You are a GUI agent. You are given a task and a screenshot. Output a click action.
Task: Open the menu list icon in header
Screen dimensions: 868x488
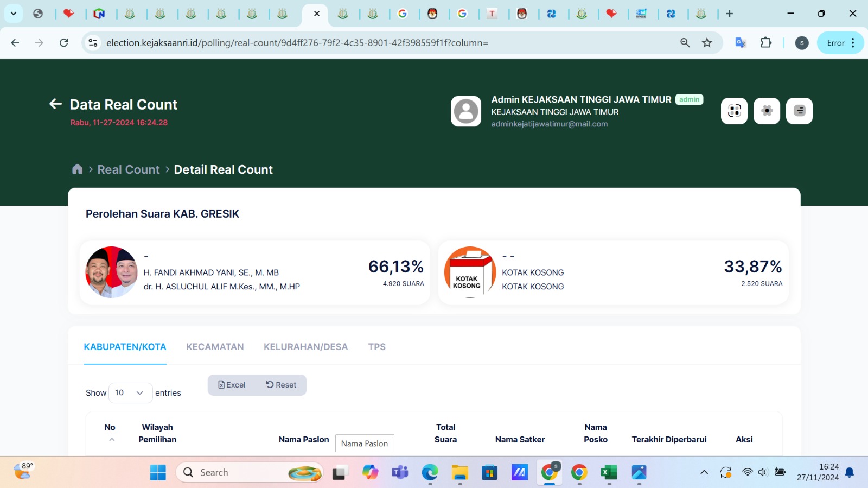799,111
